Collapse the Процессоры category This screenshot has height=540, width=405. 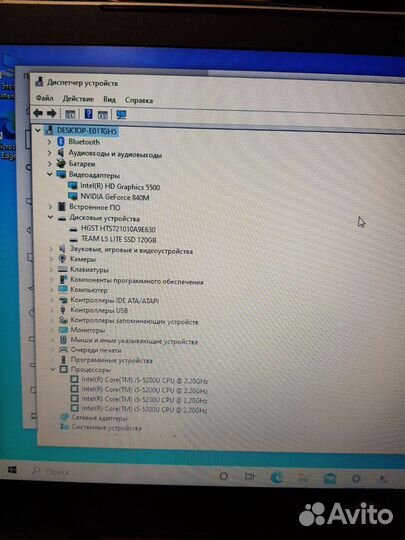tap(53, 370)
